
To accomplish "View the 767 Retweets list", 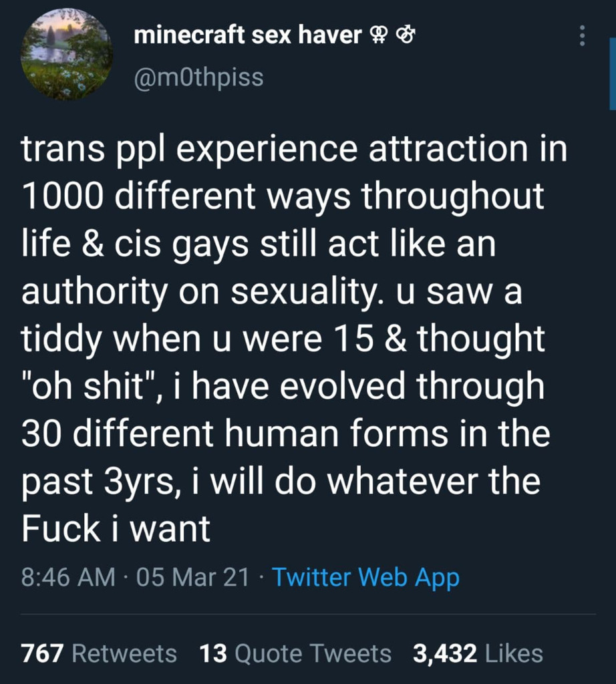I will [x=99, y=653].
